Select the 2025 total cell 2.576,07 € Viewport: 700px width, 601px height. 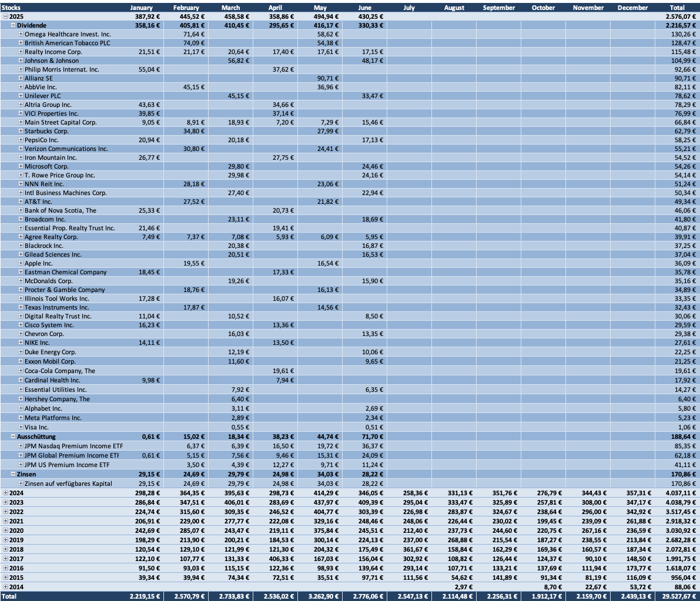point(681,16)
